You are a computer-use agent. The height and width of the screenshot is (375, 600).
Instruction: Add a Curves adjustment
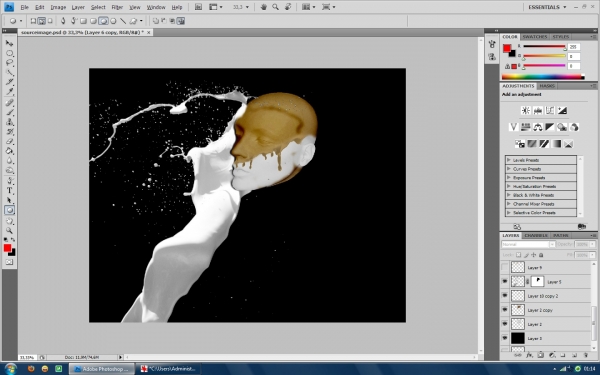[x=550, y=111]
